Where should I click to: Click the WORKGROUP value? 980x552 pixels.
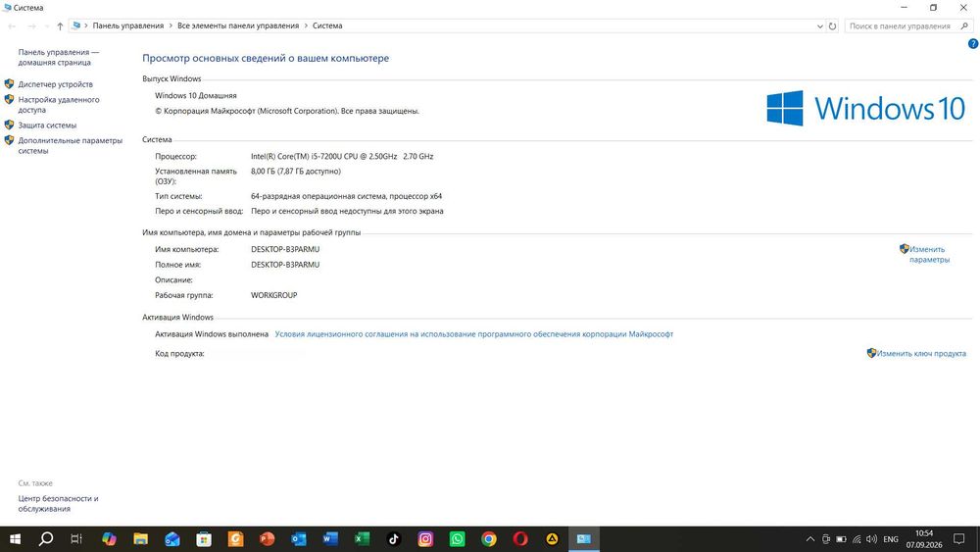(273, 295)
